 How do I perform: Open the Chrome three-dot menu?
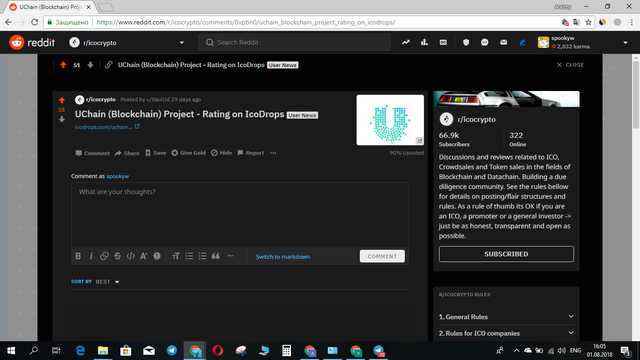(631, 22)
